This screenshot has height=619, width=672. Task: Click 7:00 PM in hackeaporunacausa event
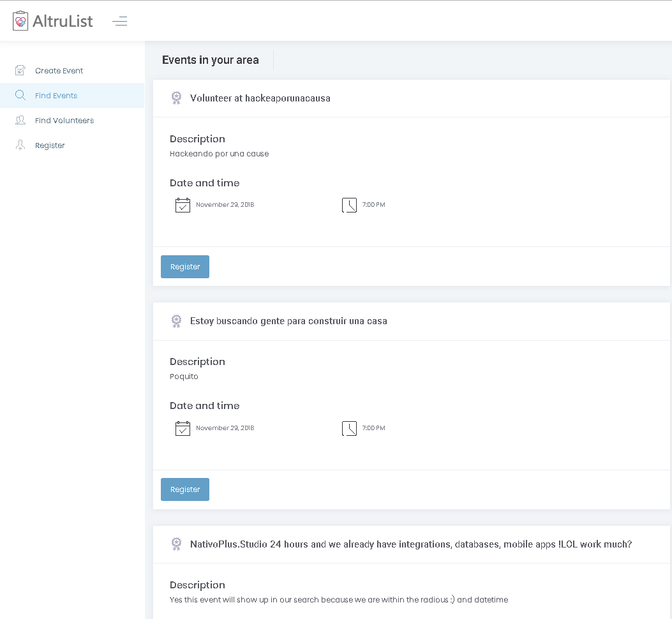(x=374, y=204)
